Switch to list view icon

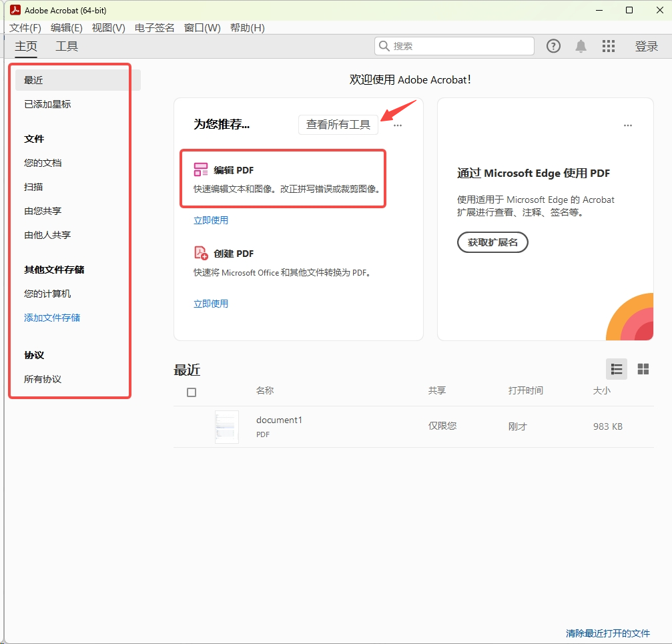tap(617, 369)
